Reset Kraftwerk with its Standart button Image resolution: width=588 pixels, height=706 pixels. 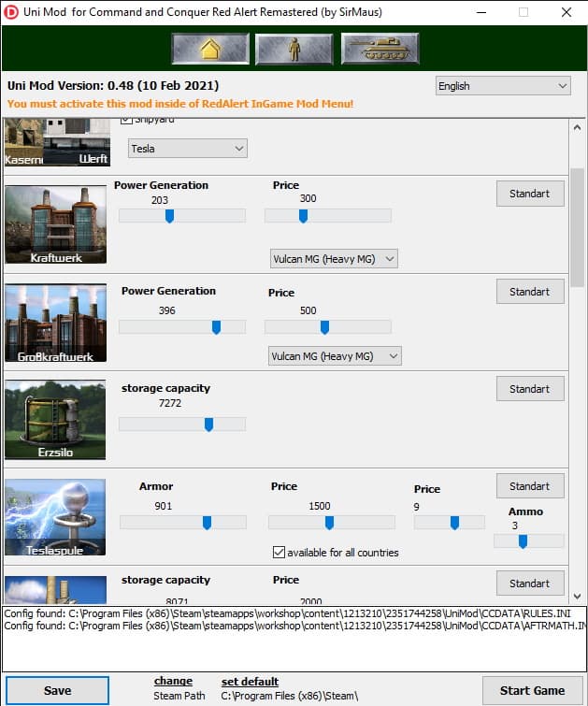click(x=530, y=194)
